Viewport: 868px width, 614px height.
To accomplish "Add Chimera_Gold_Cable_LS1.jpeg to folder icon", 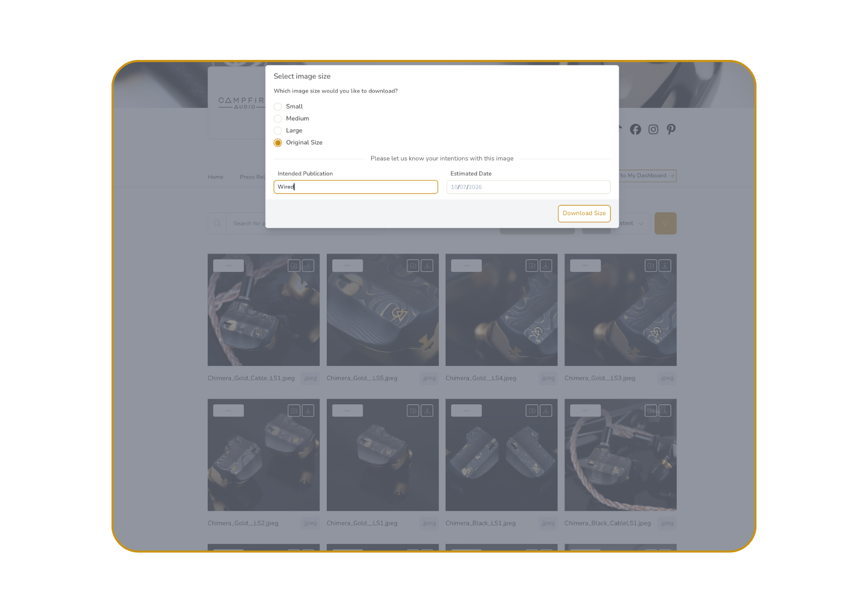I will pos(294,266).
